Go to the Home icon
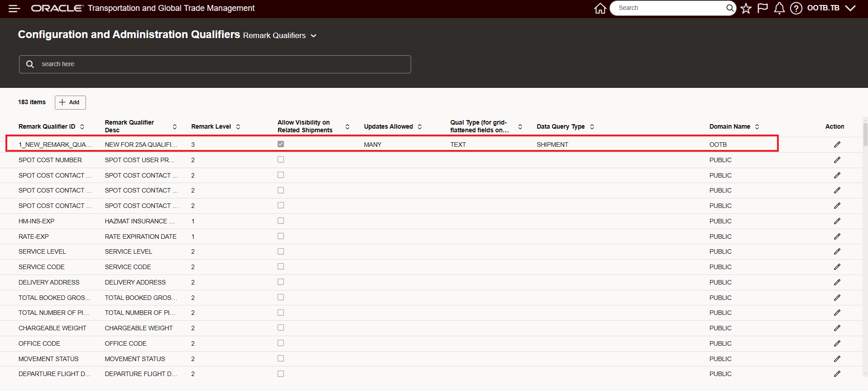Image resolution: width=868 pixels, height=391 pixels. (x=600, y=8)
